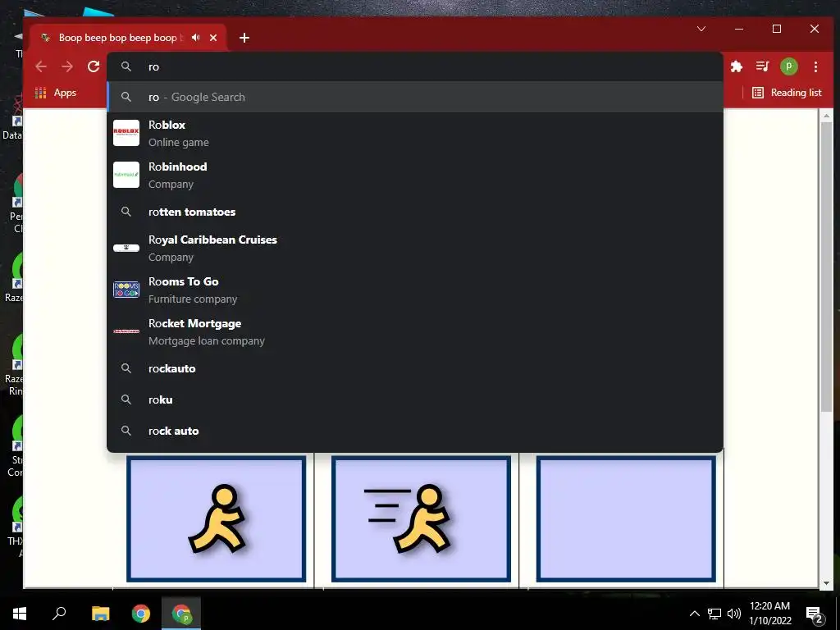Open the Apps bookmarks shortcut
Viewport: 840px width, 630px height.
(x=56, y=93)
